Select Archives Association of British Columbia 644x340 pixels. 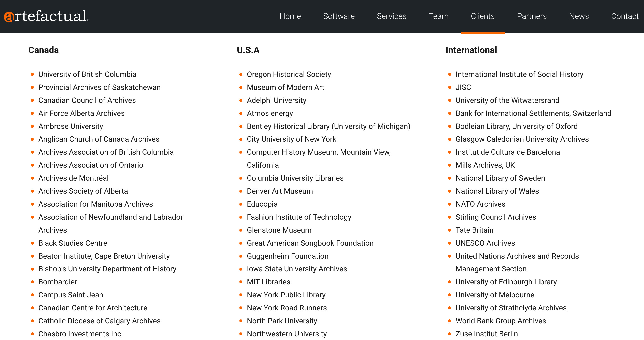point(106,152)
